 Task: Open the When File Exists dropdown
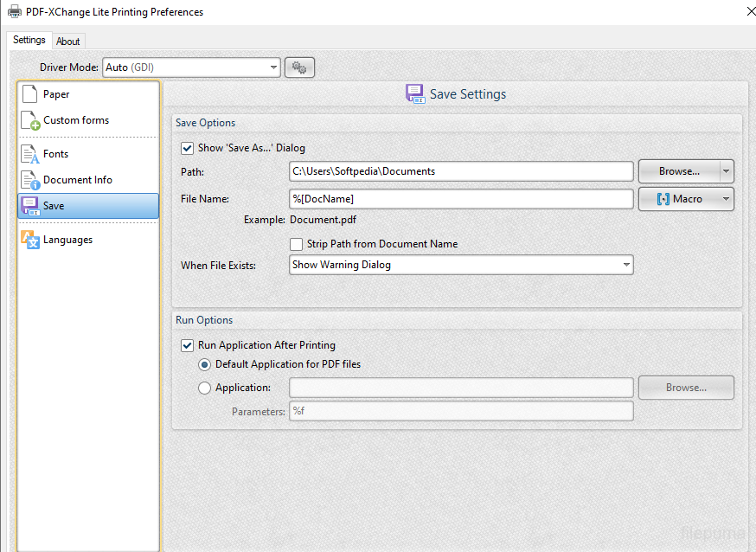pos(625,265)
